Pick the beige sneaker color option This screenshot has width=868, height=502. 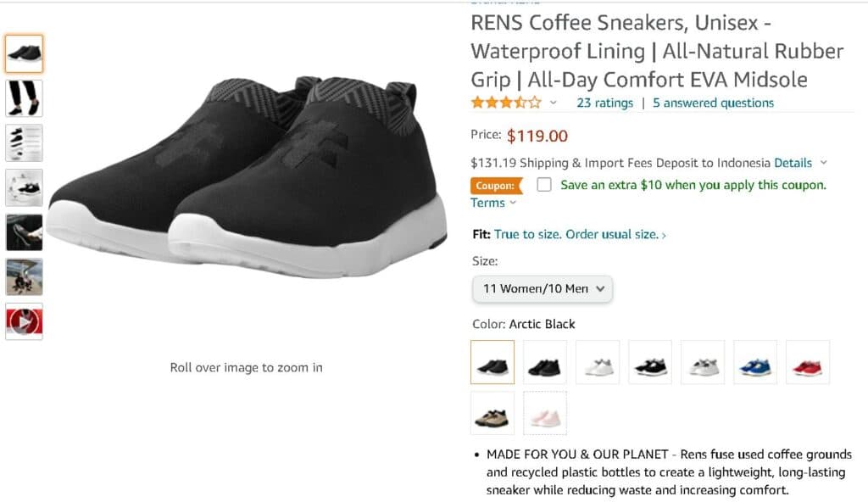[492, 413]
